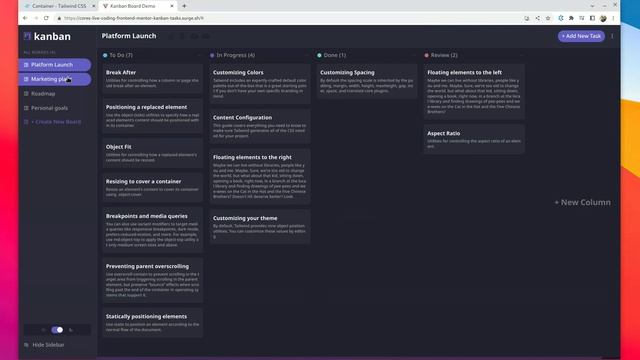Open the Marketing plan board

pos(55,79)
